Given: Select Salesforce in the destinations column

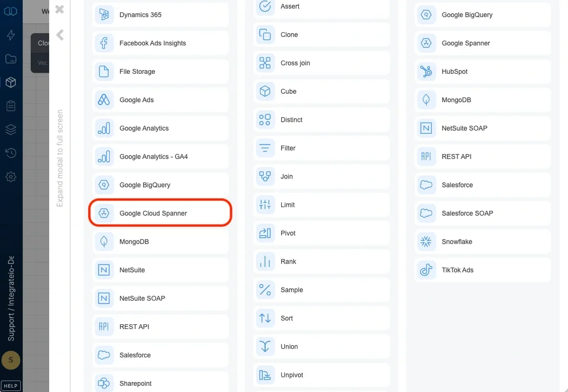Looking at the screenshot, I should click(483, 185).
